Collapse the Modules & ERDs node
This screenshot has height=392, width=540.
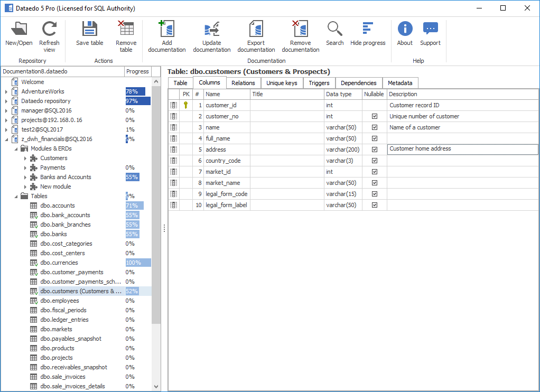[16, 149]
